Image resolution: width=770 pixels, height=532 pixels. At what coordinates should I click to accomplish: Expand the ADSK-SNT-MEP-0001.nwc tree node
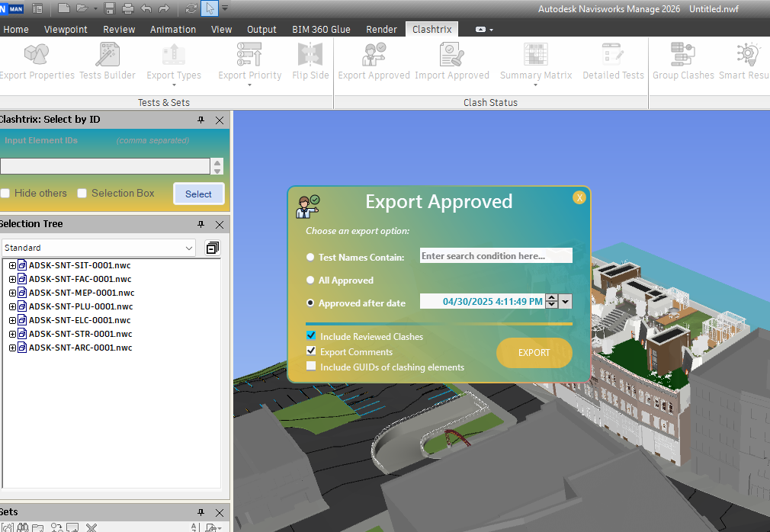(12, 293)
